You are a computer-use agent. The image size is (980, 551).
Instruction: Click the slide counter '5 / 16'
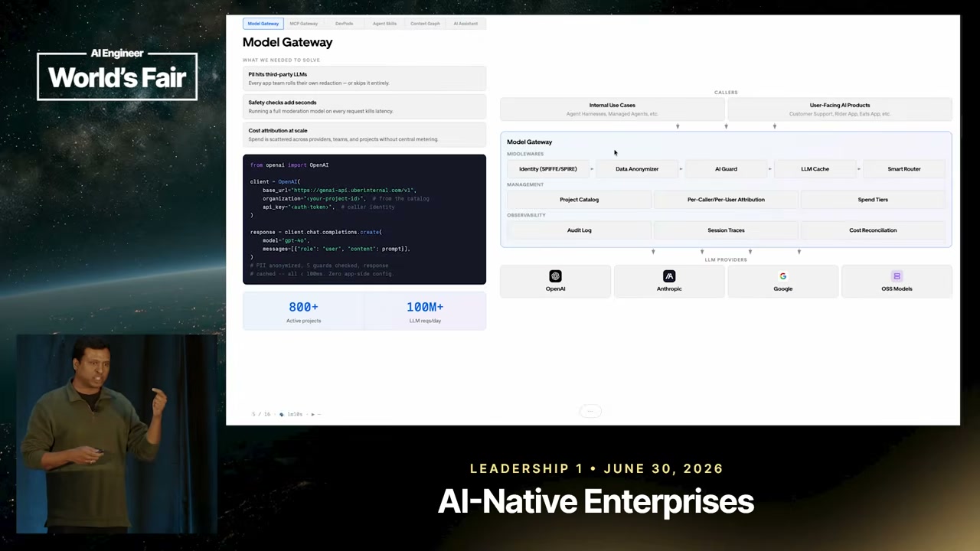260,414
